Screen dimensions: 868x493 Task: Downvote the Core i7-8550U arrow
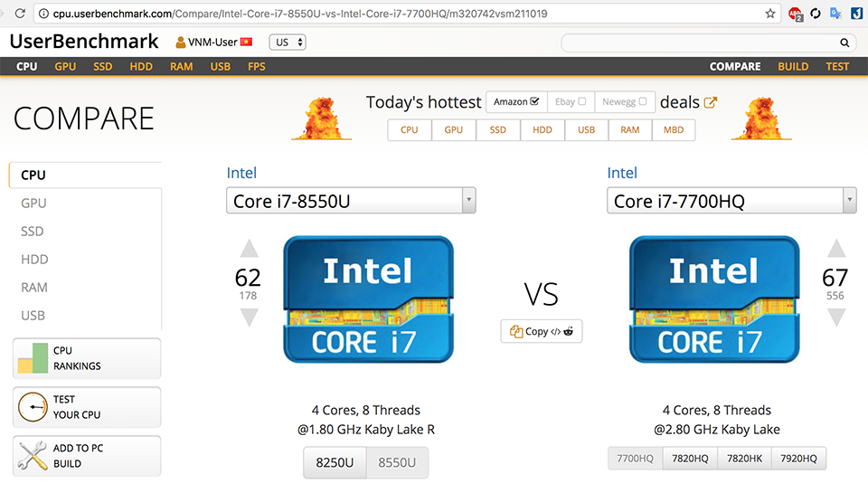tap(250, 317)
